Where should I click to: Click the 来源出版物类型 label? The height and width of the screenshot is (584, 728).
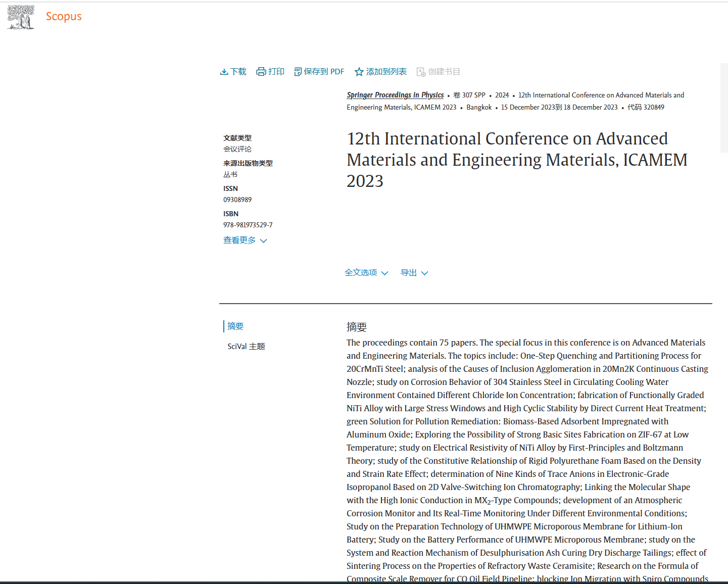(x=248, y=163)
